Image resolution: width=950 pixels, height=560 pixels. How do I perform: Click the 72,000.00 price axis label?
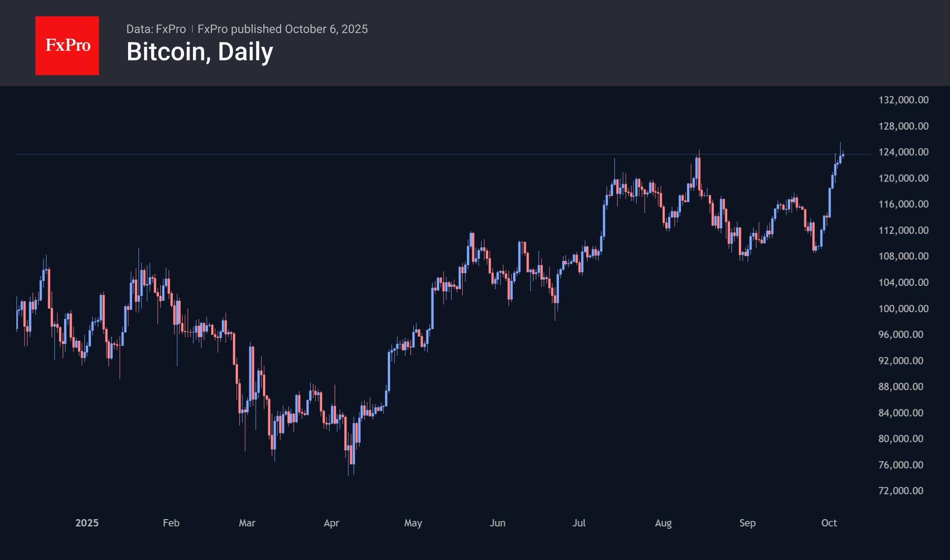pyautogui.click(x=901, y=491)
